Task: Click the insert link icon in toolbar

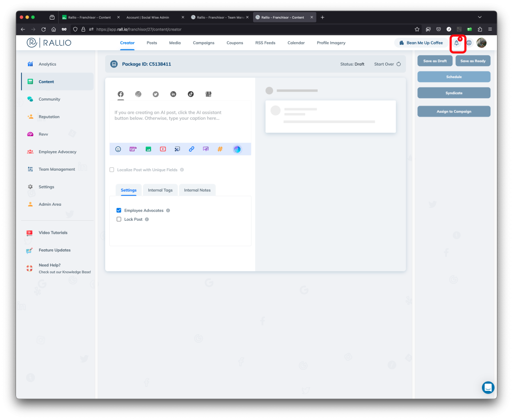Action: pos(191,149)
